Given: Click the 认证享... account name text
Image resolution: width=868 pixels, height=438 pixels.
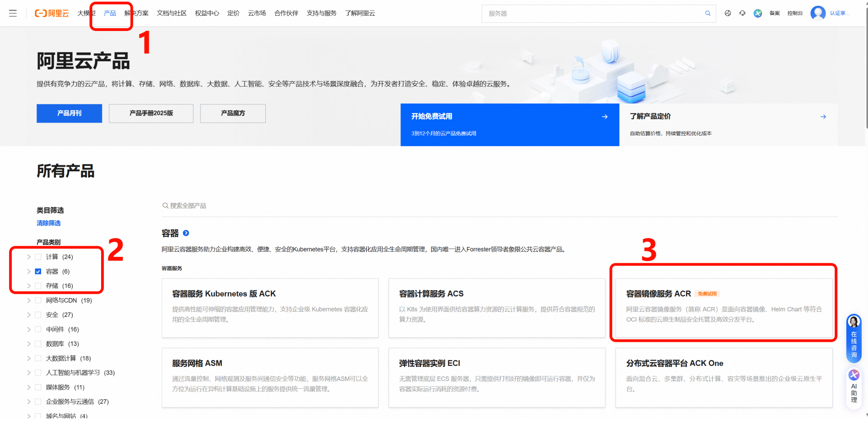Looking at the screenshot, I should point(840,13).
